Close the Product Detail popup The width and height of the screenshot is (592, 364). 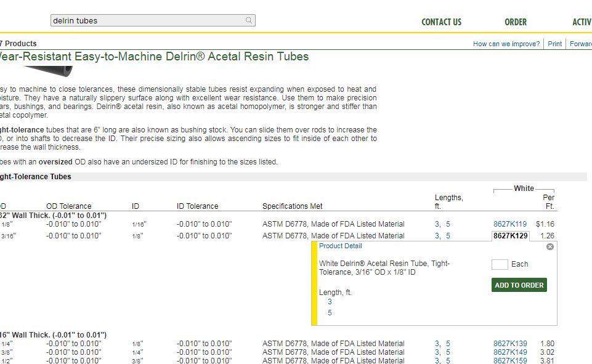[x=550, y=246]
